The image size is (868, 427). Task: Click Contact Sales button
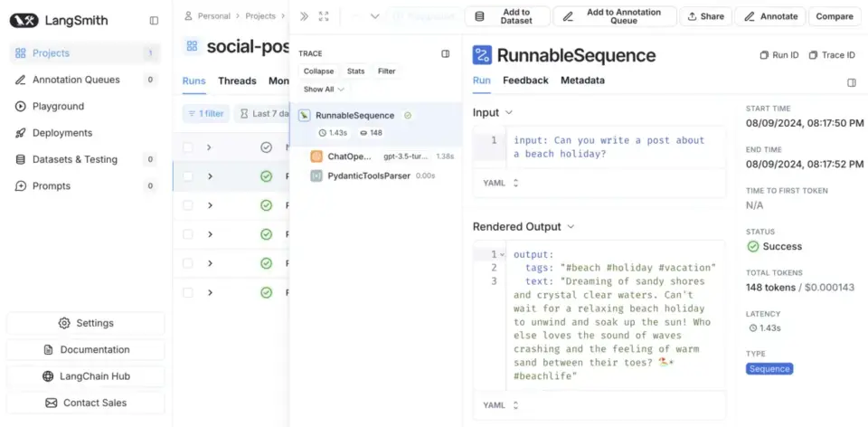(x=86, y=403)
